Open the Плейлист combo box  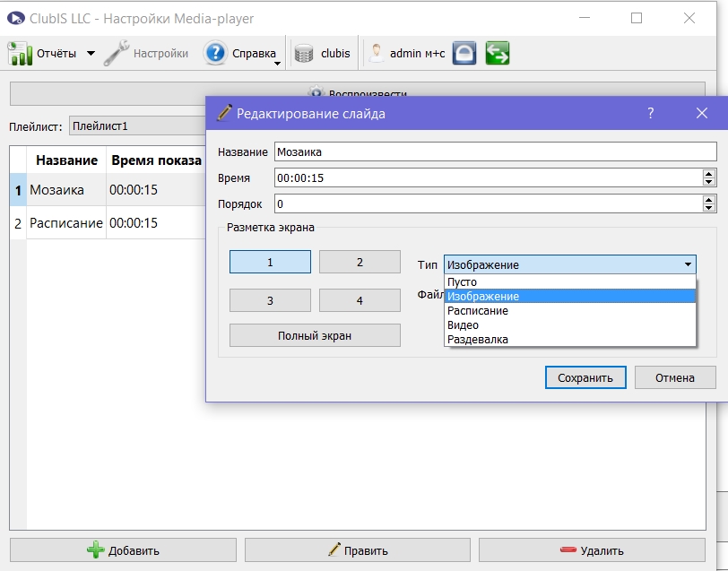[137, 125]
